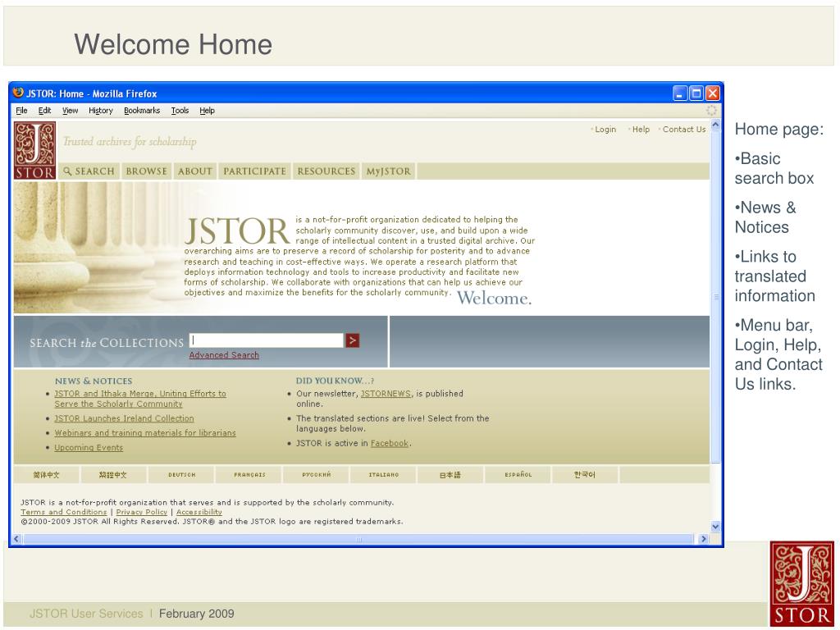Click the JSTORNEWS newsletter link
This screenshot has width=840, height=630.
point(386,394)
